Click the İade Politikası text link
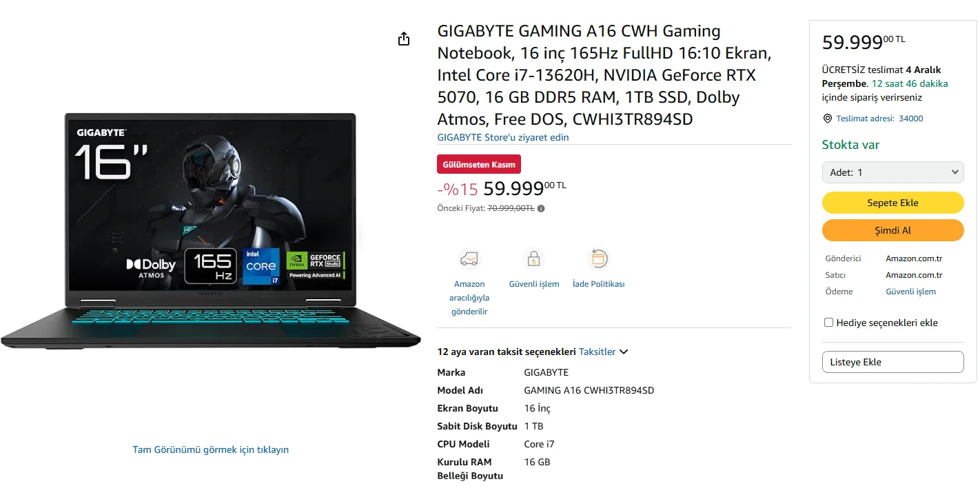This screenshot has height=486, width=980. 598,284
